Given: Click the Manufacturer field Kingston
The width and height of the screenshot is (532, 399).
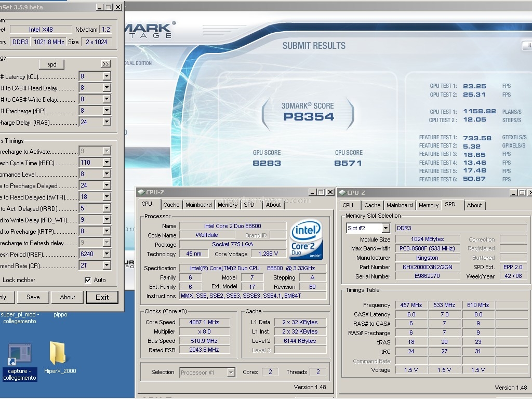Looking at the screenshot, I should point(427,258).
